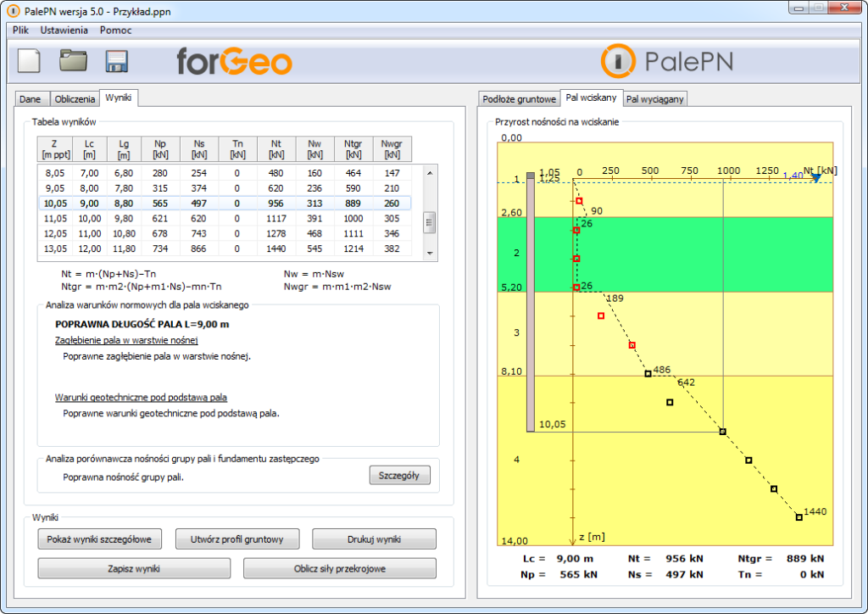This screenshot has height=614, width=868.
Task: Select the Pal wyciągany tab
Action: (655, 99)
